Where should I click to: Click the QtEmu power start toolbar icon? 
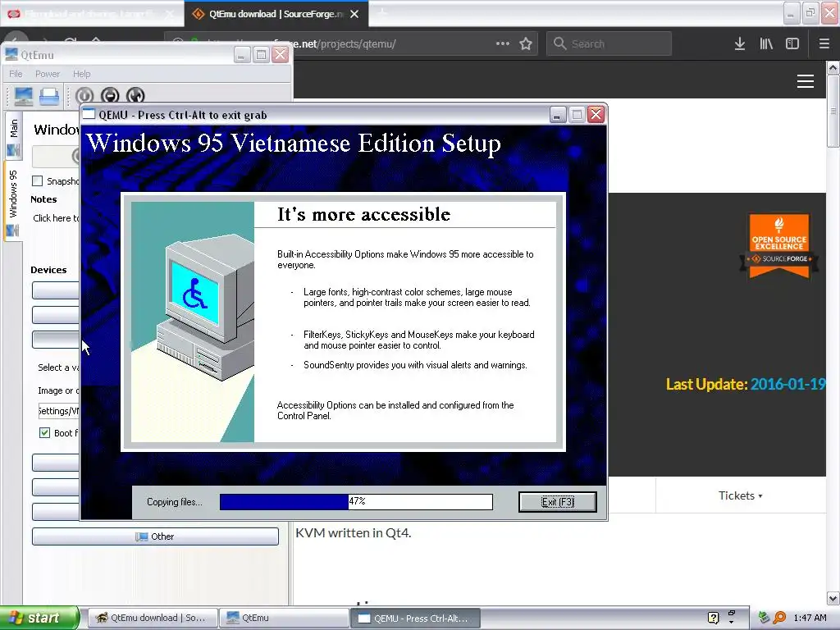(x=84, y=95)
